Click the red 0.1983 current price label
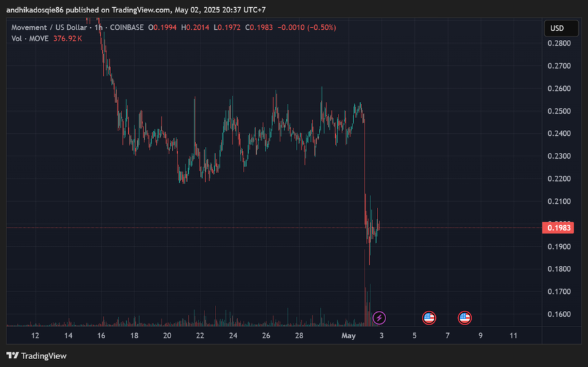This screenshot has height=367, width=588. pyautogui.click(x=558, y=227)
